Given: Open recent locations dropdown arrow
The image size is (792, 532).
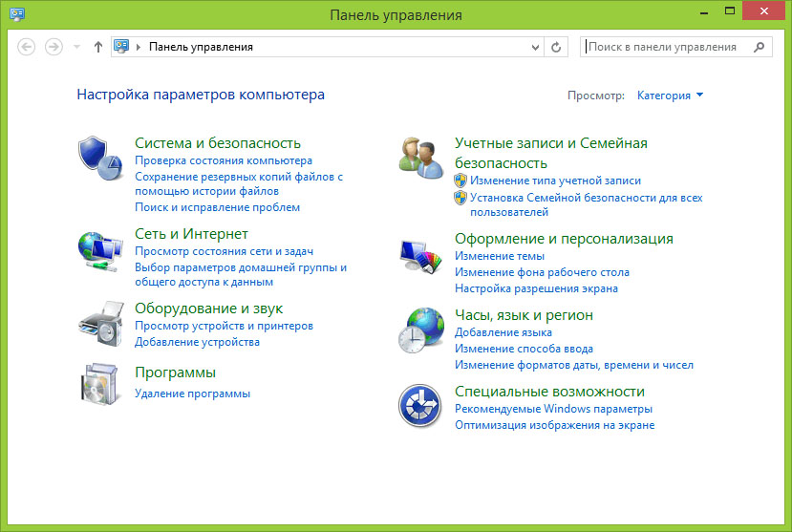Looking at the screenshot, I should [76, 47].
